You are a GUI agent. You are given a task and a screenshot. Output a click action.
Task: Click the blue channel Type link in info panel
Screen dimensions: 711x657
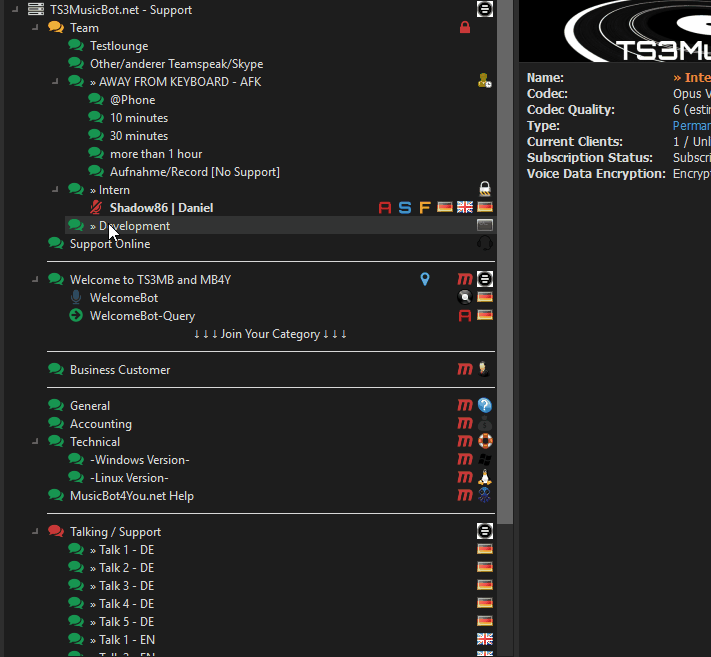coord(692,126)
